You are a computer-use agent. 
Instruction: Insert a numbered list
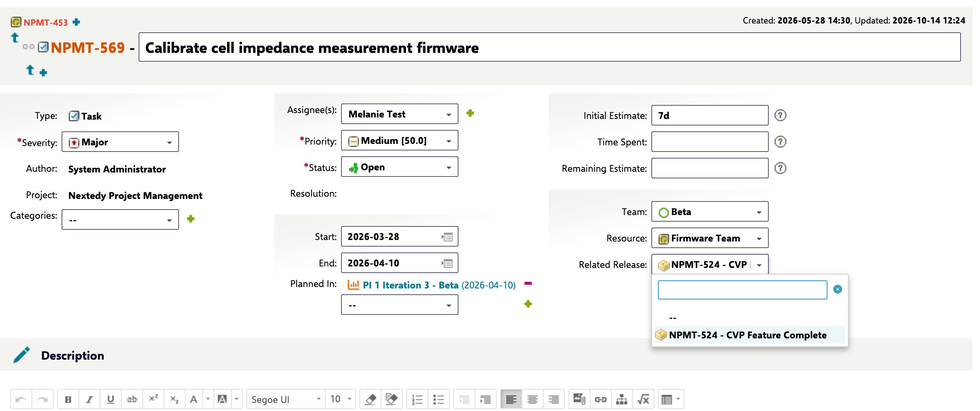417,399
